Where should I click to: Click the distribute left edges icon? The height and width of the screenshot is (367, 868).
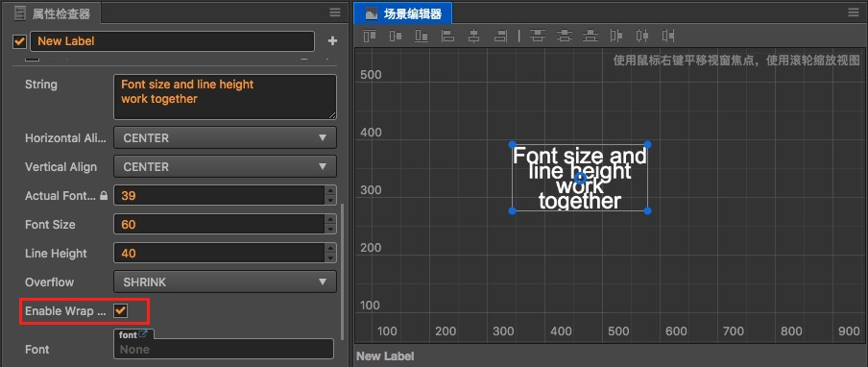(615, 36)
